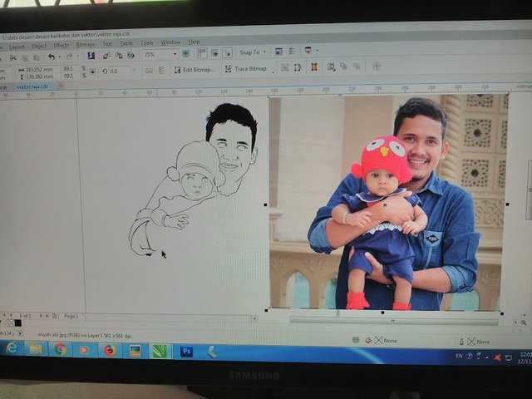
Task: Click the Application launcher icon
Action: (x=308, y=51)
